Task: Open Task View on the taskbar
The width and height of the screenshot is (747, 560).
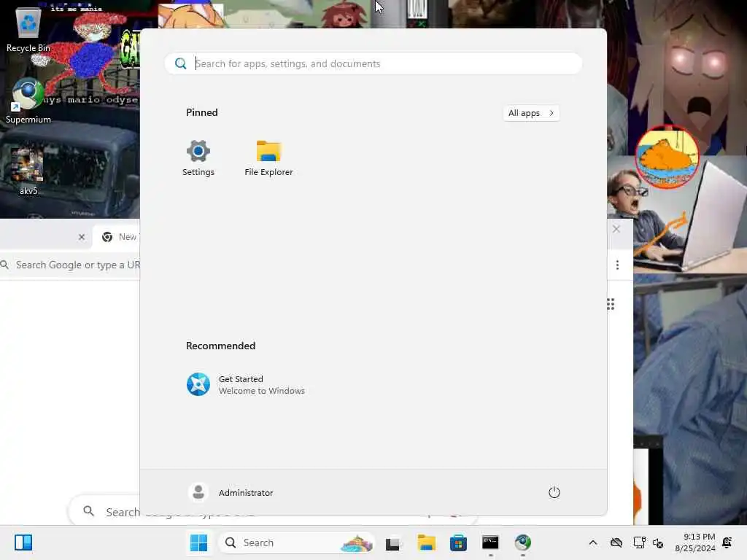Action: (393, 542)
